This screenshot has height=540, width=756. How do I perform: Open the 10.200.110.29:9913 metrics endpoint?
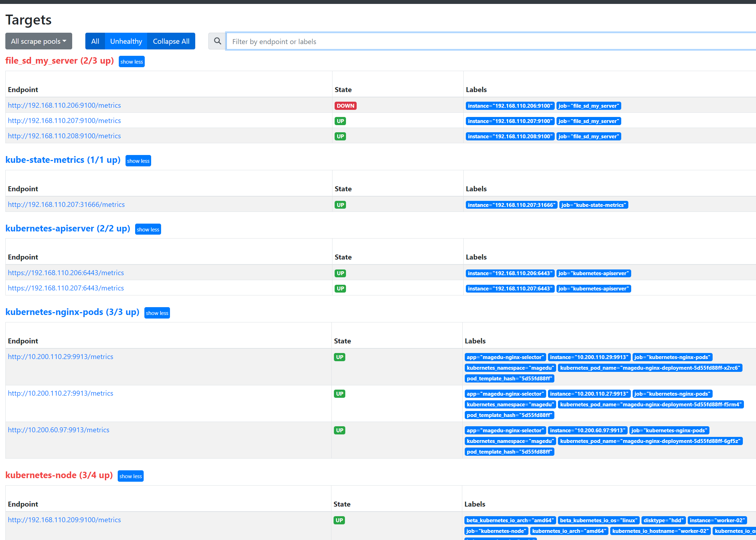coord(60,357)
